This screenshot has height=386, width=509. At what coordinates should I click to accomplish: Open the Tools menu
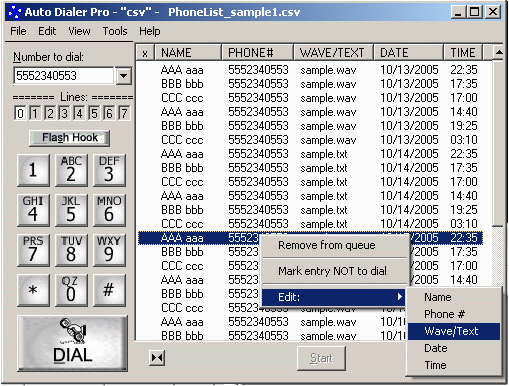(x=115, y=31)
